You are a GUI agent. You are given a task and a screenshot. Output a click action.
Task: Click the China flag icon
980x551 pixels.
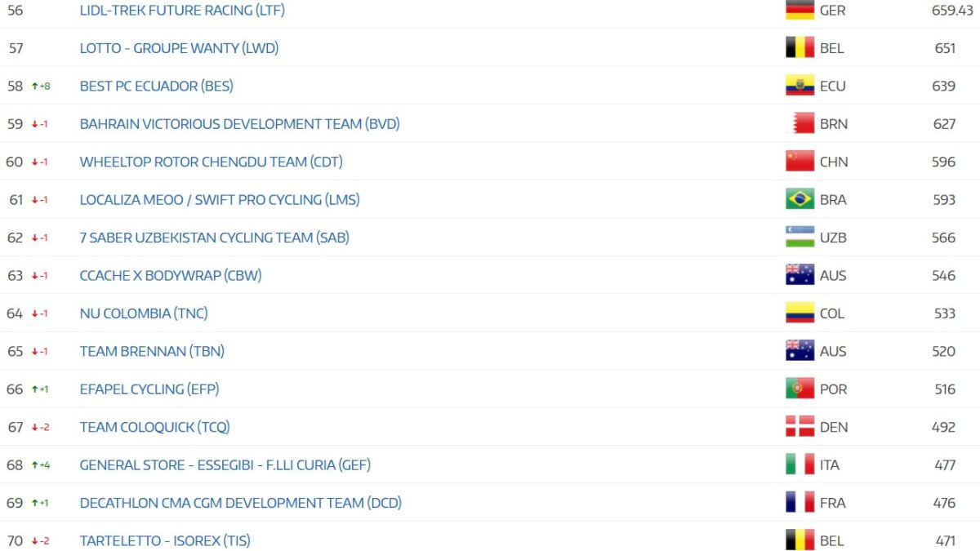pos(800,162)
